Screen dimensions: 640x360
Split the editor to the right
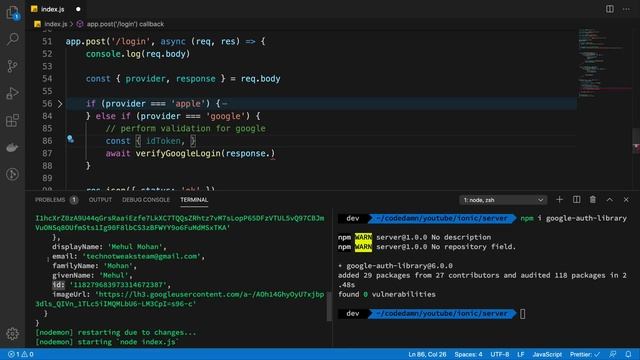[x=609, y=9]
